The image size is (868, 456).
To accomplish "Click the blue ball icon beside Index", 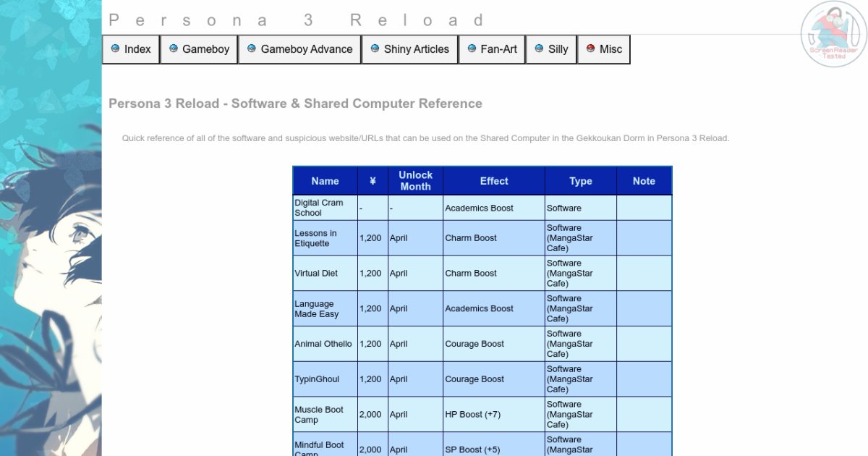I will click(x=115, y=48).
